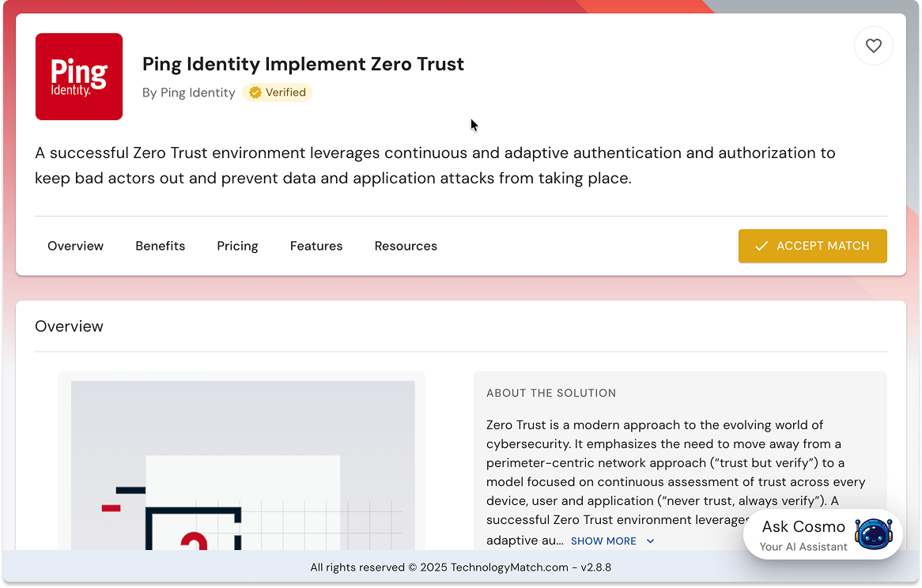
Task: Click the ACCEPT MATCH button
Action: pos(812,246)
